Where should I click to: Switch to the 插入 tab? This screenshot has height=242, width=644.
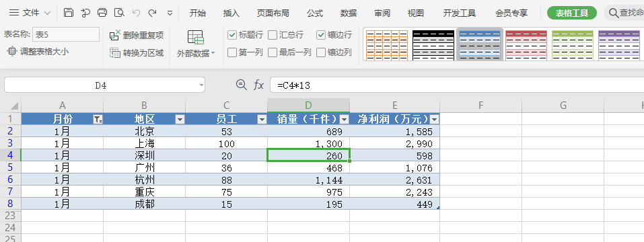(x=231, y=13)
